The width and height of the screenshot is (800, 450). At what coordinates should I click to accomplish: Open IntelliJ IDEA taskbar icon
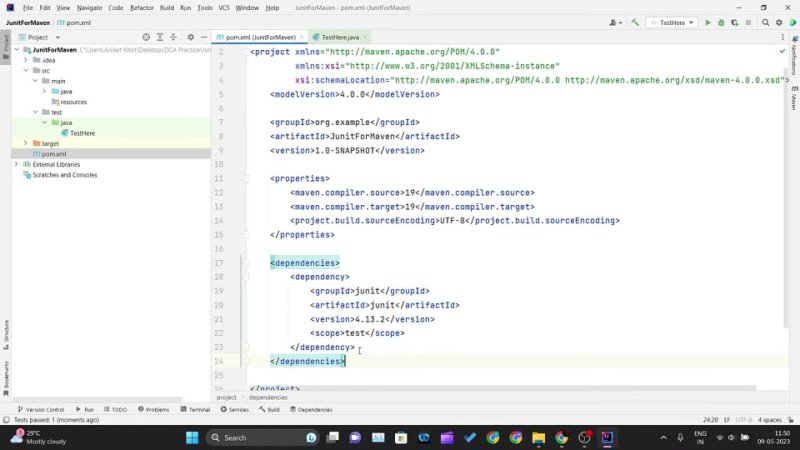(607, 438)
